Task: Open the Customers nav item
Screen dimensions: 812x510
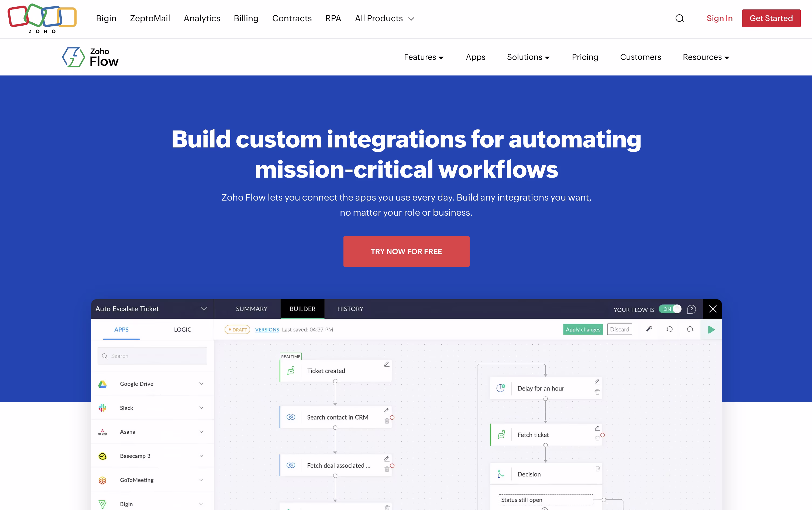Action: click(640, 57)
